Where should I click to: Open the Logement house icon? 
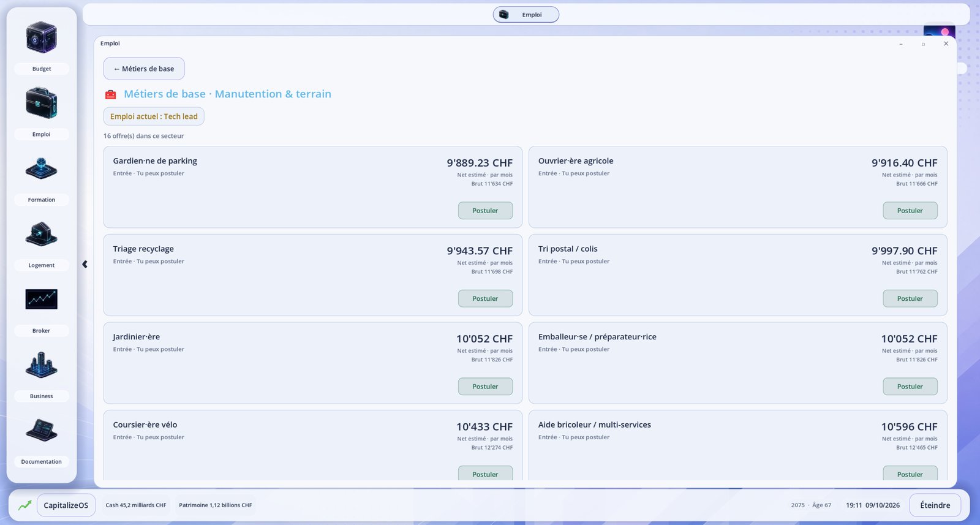click(41, 234)
